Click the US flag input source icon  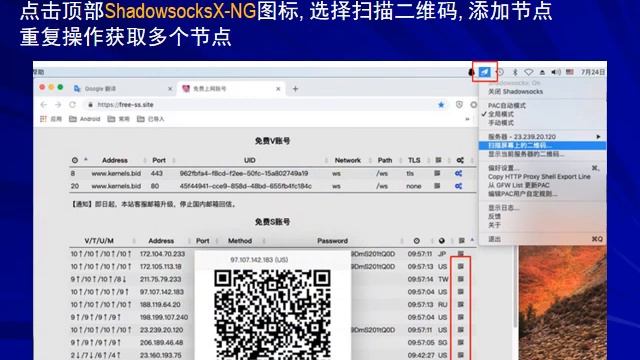coord(569,72)
